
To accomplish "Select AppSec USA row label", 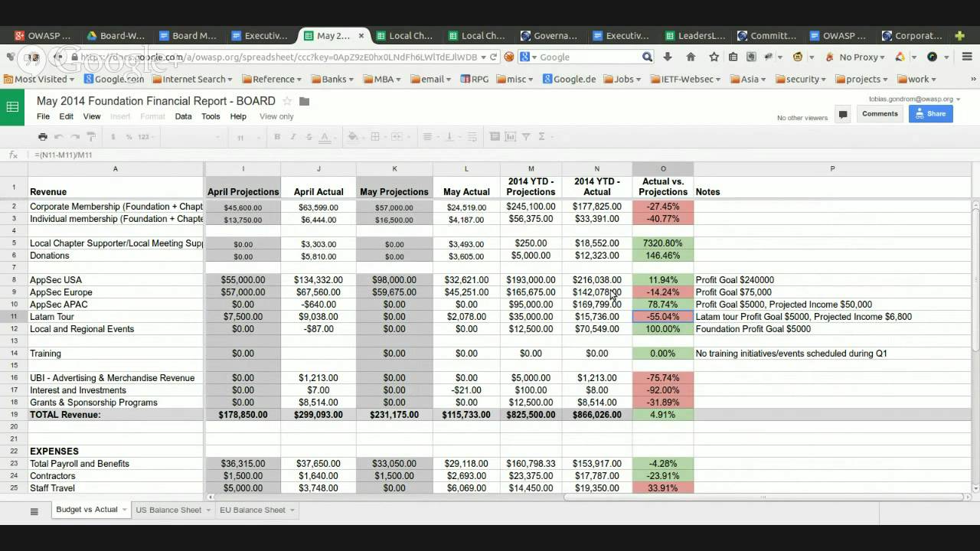I will (116, 280).
